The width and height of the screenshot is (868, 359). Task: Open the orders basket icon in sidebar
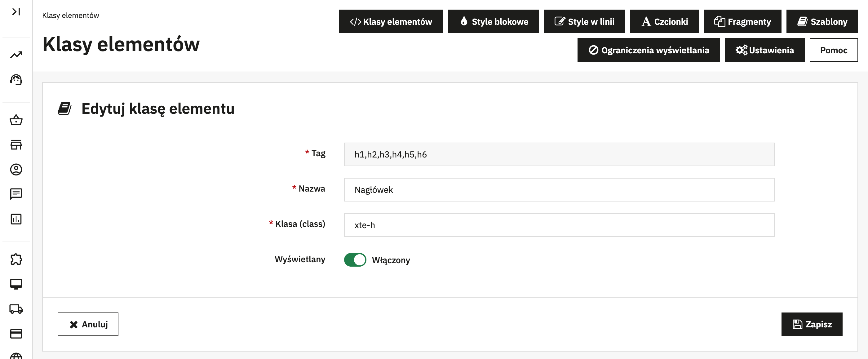16,120
